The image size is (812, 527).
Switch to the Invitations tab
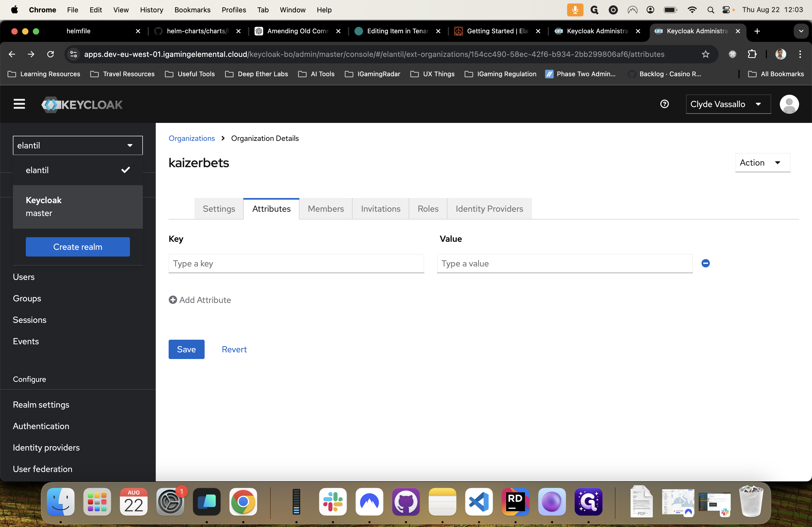click(380, 208)
